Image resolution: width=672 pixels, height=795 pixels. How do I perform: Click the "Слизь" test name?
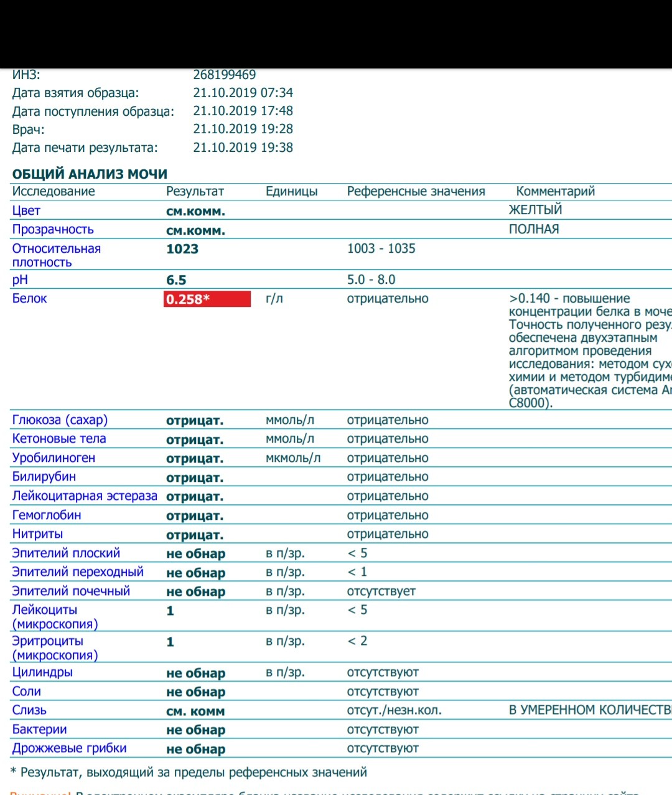29,710
